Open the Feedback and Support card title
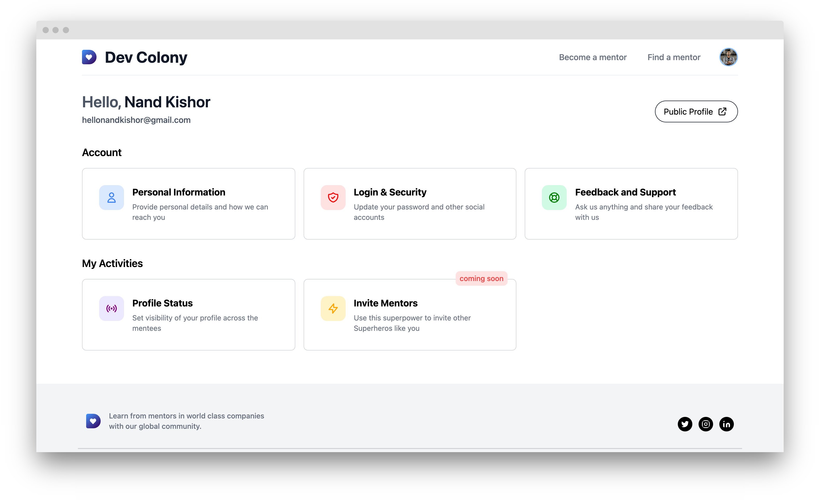The image size is (820, 504). click(x=625, y=192)
